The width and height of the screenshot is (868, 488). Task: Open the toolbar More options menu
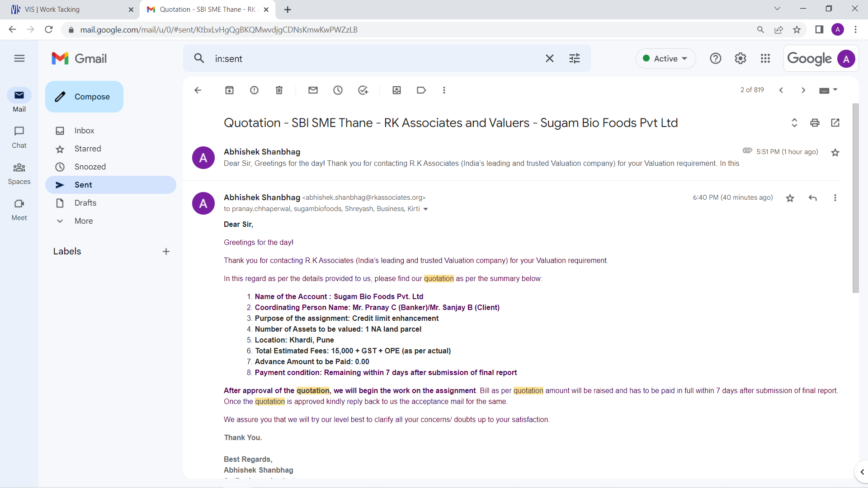[x=444, y=90]
